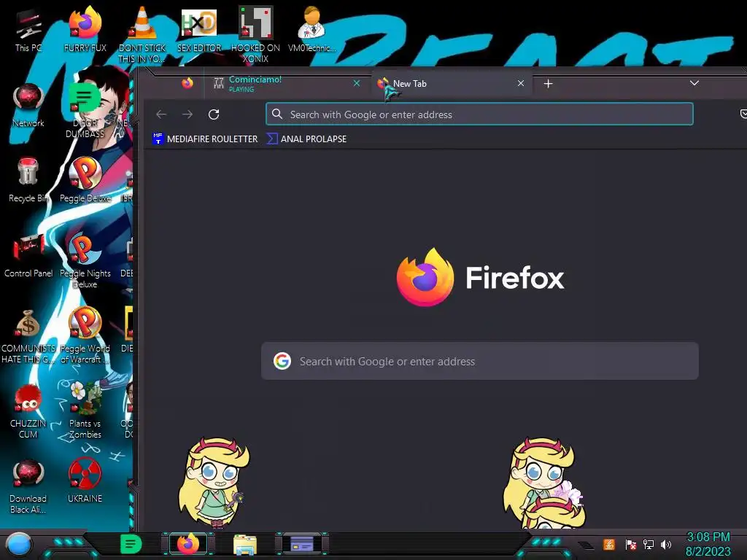The width and height of the screenshot is (747, 560).
Task: Switch to the Cominciamo! playing tab
Action: 286,83
